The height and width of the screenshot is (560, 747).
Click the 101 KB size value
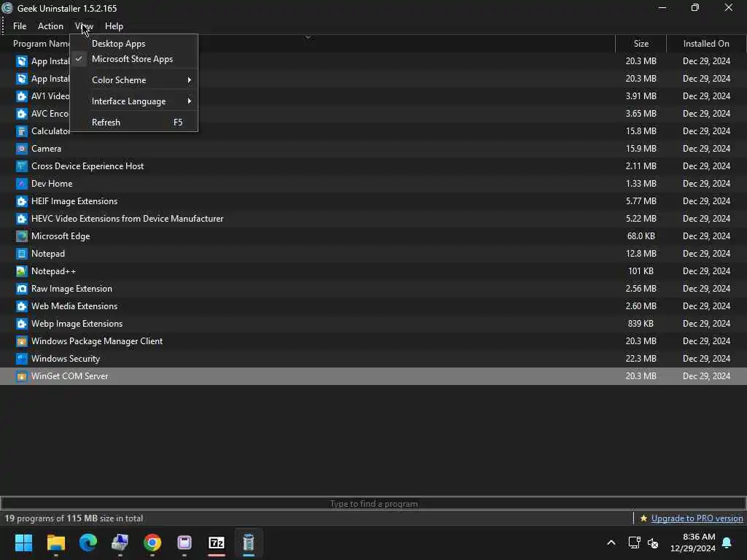pyautogui.click(x=640, y=271)
